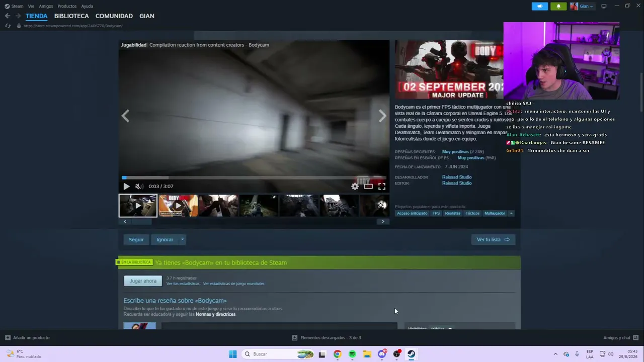
Task: Open the editor Reissad Studio link
Action: click(457, 183)
